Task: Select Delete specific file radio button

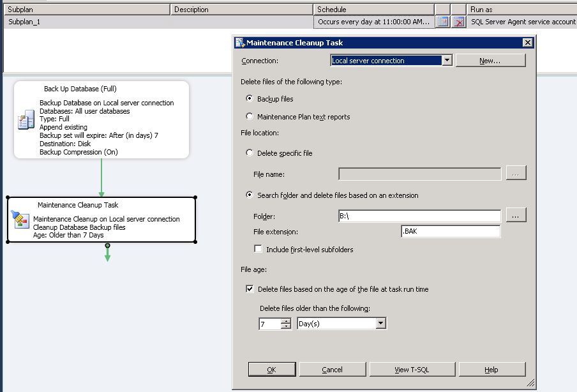Action: pyautogui.click(x=250, y=153)
